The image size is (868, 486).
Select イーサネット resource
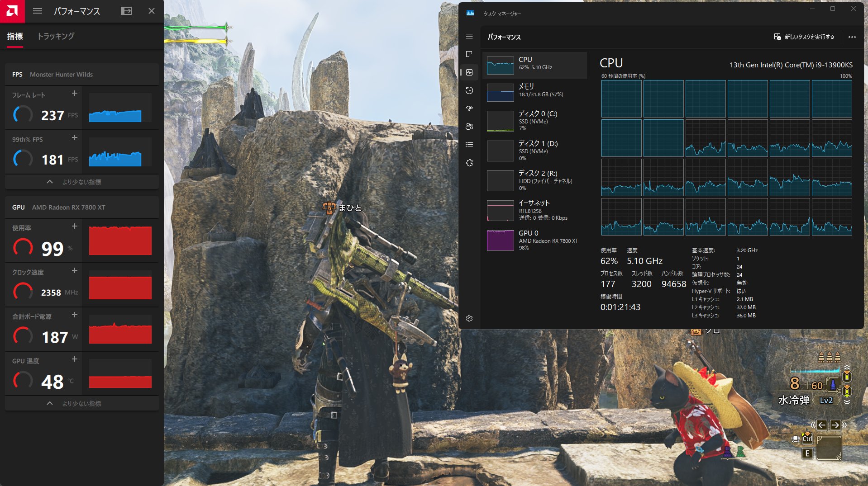coord(534,211)
